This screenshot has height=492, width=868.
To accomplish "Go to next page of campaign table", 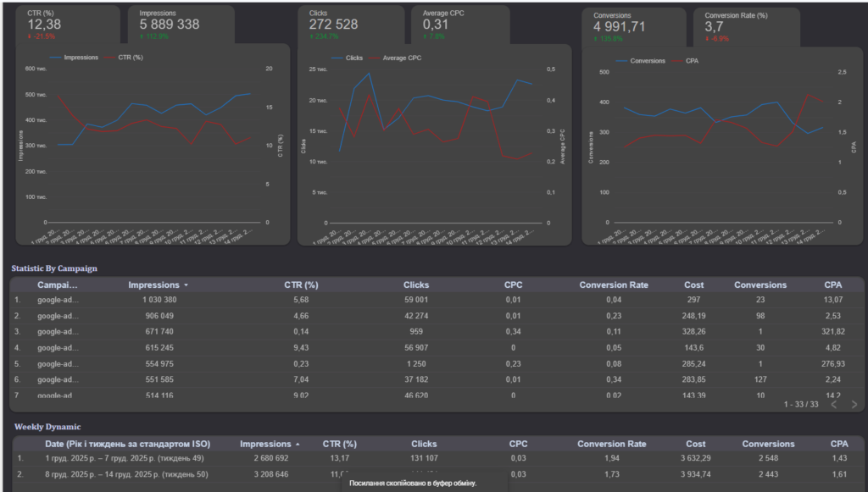I will 853,405.
